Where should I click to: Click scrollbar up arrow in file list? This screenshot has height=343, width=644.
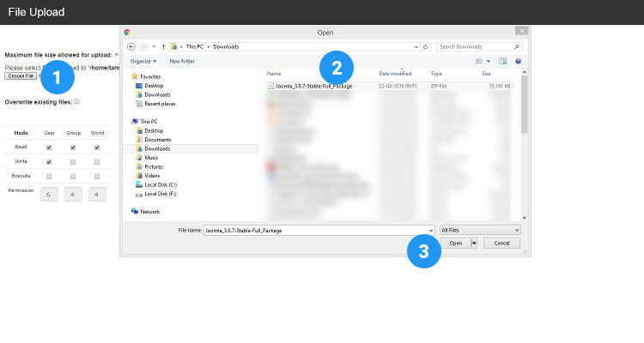pos(524,72)
